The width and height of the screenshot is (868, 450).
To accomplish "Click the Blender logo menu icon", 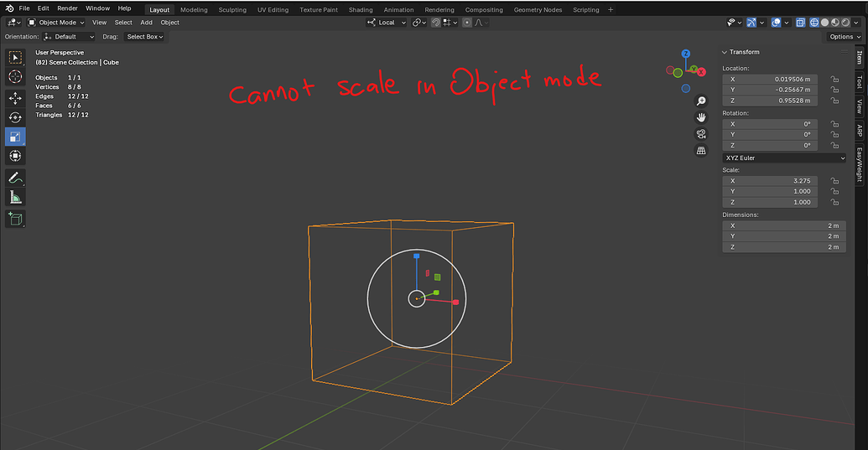I will [x=9, y=8].
